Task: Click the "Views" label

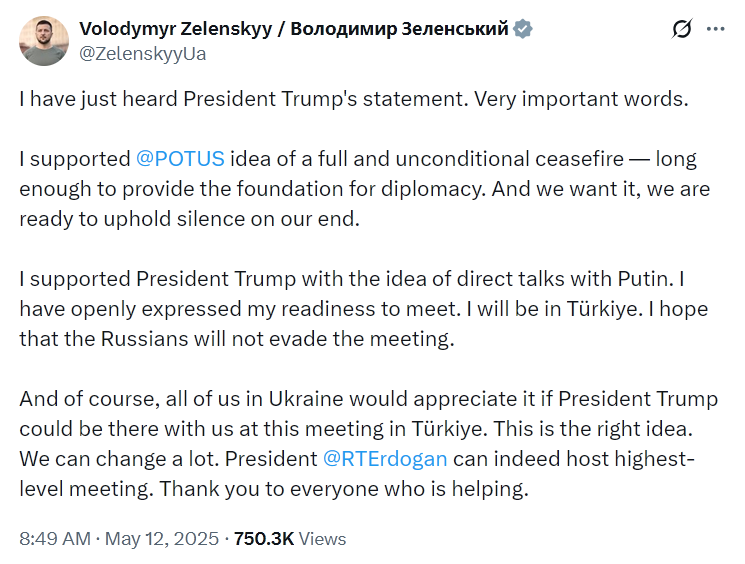Action: [323, 539]
